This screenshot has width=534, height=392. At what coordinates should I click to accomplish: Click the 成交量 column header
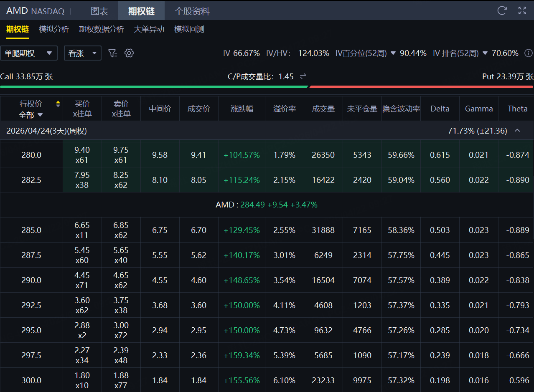click(323, 109)
